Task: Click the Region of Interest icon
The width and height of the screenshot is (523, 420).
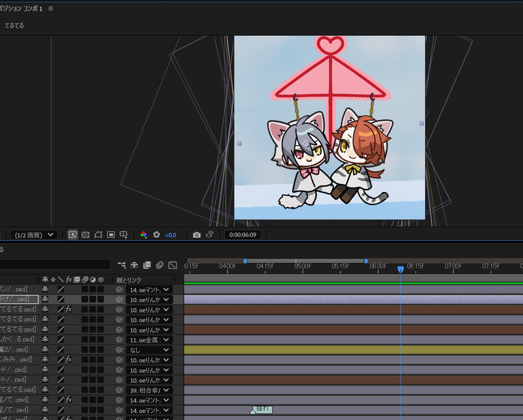Action: click(110, 234)
